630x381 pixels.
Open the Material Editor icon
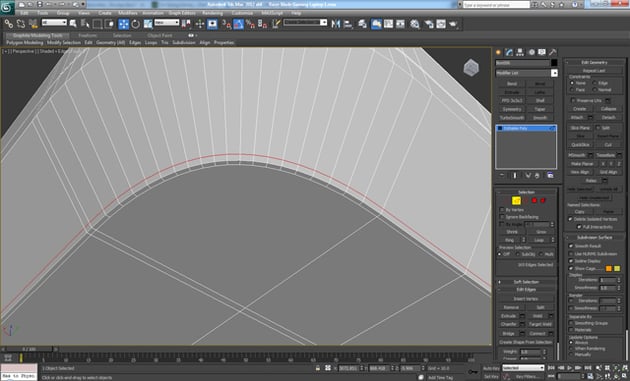pos(415,24)
